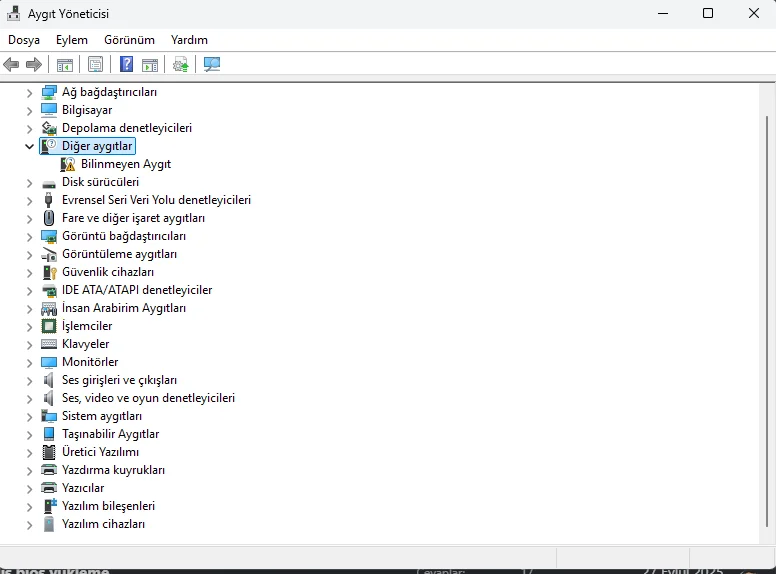Open the Görünüm menu
The width and height of the screenshot is (776, 574).
coord(129,40)
